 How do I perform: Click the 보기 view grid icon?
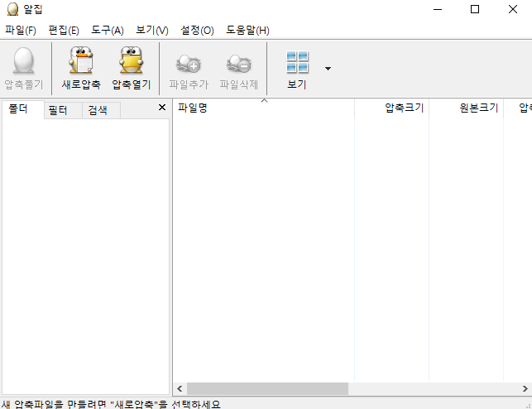(x=297, y=62)
